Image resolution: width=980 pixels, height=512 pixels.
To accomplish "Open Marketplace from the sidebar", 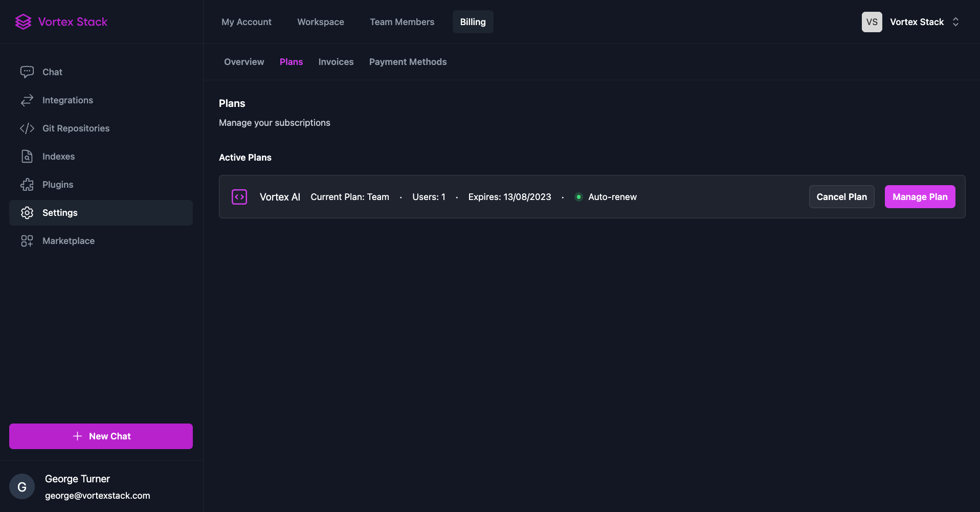I will 101,241.
